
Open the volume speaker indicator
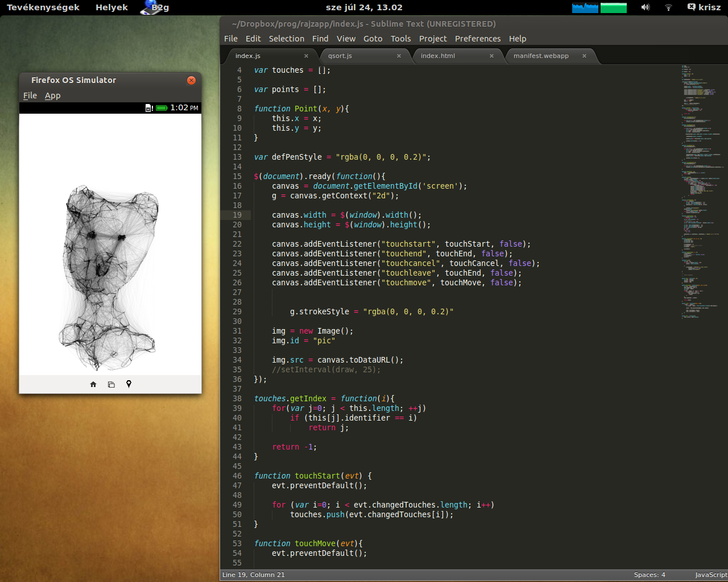[645, 7]
